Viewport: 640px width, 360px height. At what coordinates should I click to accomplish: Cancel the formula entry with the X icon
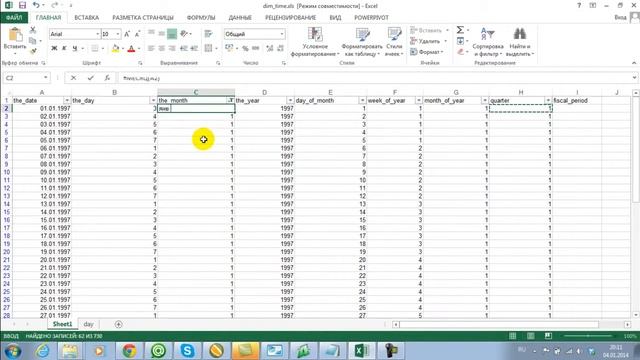[x=73, y=78]
